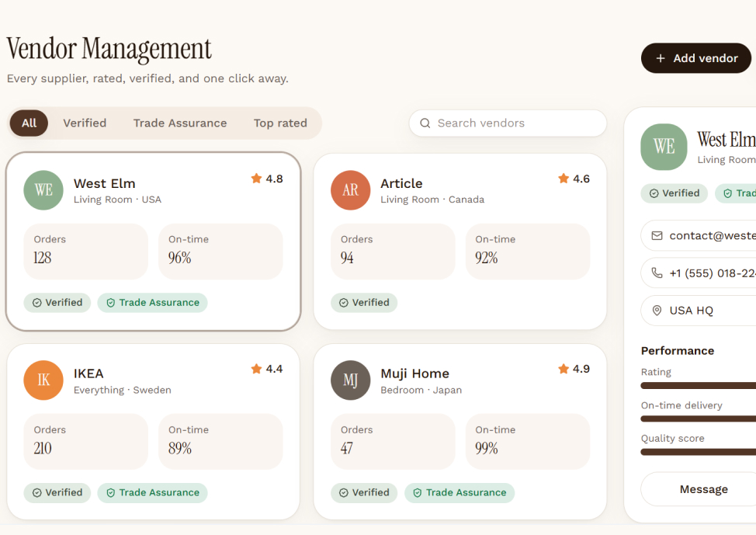756x535 pixels.
Task: Click the magnifier icon in the search box
Action: [x=425, y=123]
